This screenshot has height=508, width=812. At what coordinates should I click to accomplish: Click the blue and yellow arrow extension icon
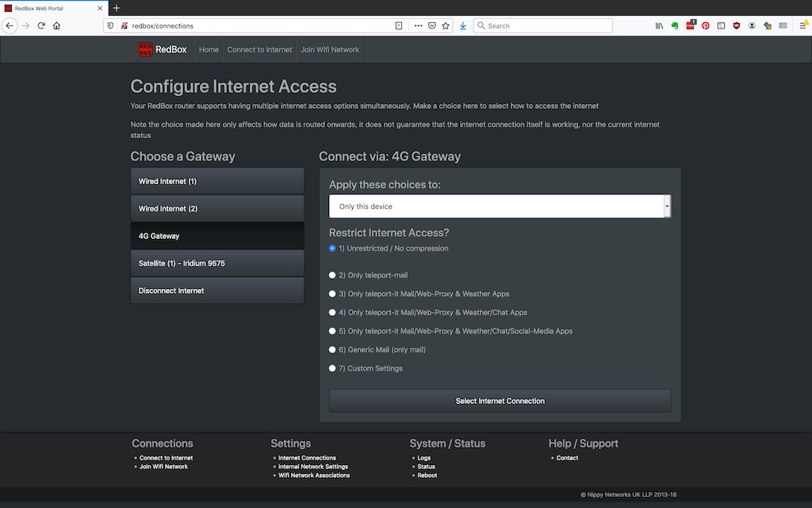[768, 25]
